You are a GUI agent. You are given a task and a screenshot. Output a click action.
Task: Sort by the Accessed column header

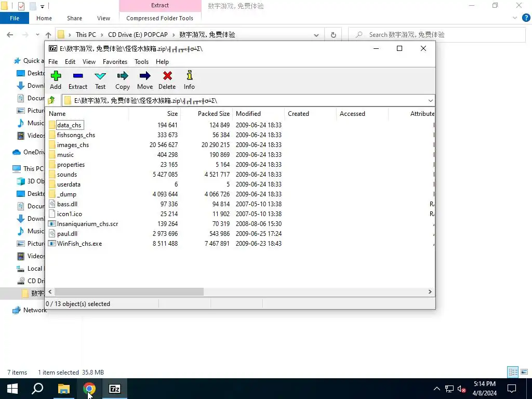(362, 114)
